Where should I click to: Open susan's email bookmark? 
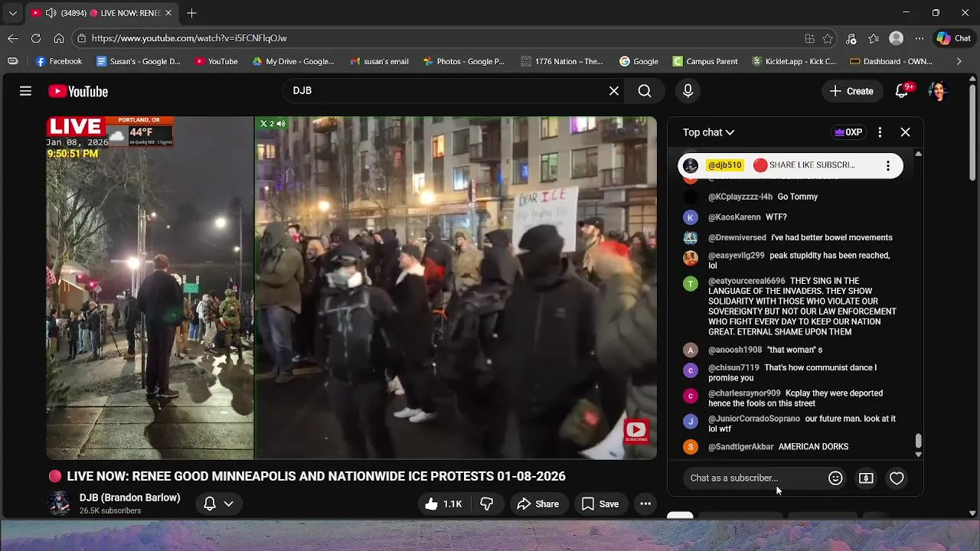pos(379,61)
